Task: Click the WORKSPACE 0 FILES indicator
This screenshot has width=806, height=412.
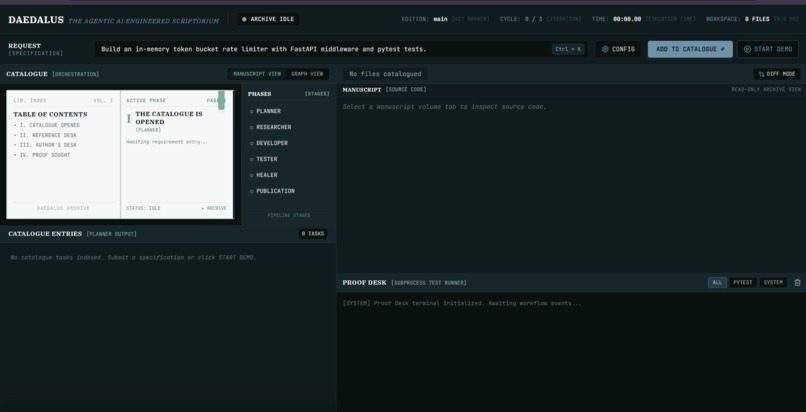Action: (x=752, y=19)
